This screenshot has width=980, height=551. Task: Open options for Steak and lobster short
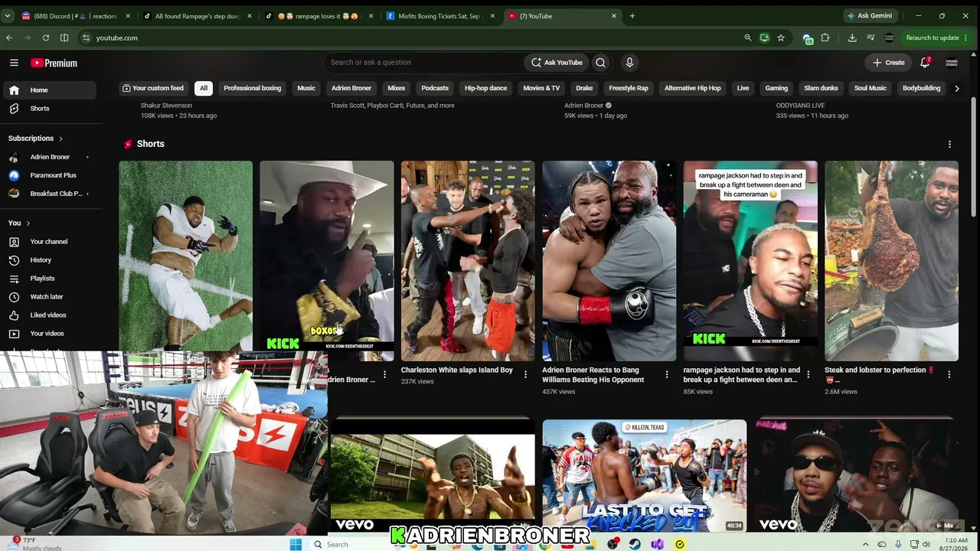pos(949,374)
